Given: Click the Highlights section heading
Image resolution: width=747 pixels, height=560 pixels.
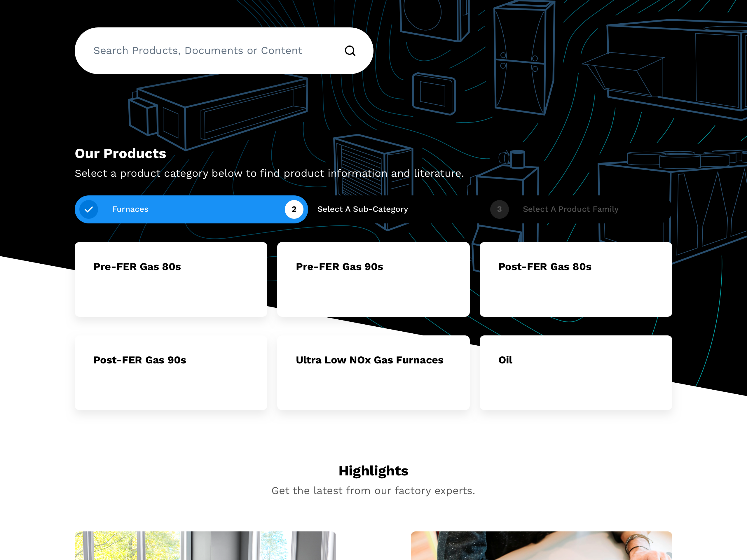Looking at the screenshot, I should click(373, 471).
